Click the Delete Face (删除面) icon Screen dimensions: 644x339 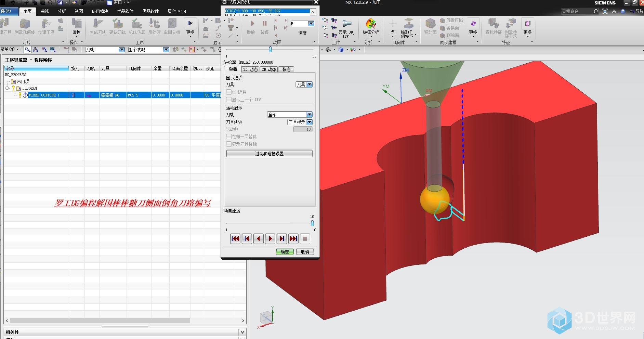(443, 36)
